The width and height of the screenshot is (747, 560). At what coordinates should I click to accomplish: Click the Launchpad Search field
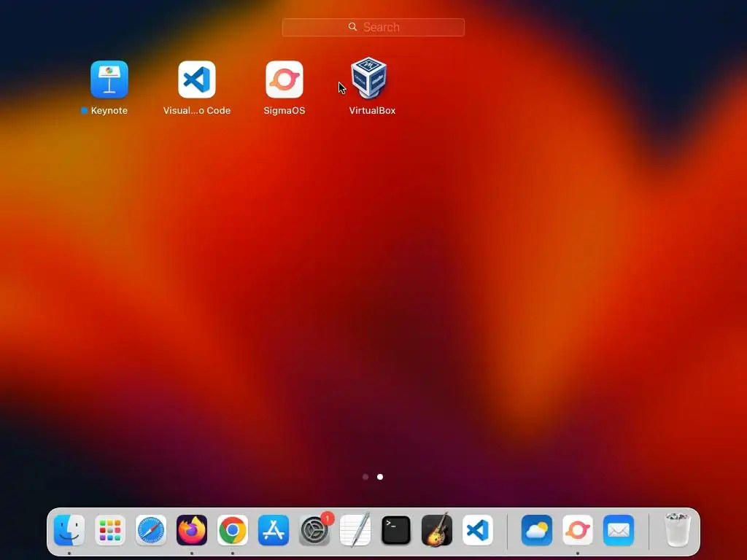pos(373,27)
